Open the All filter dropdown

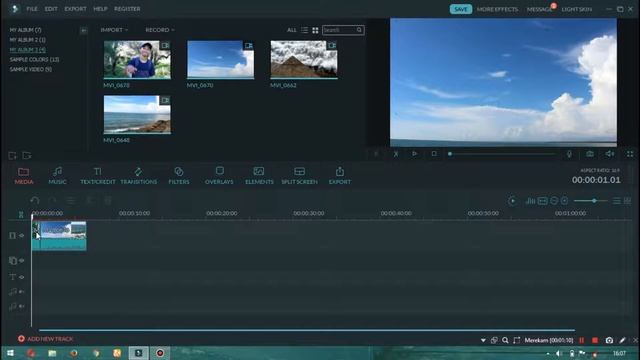point(291,30)
